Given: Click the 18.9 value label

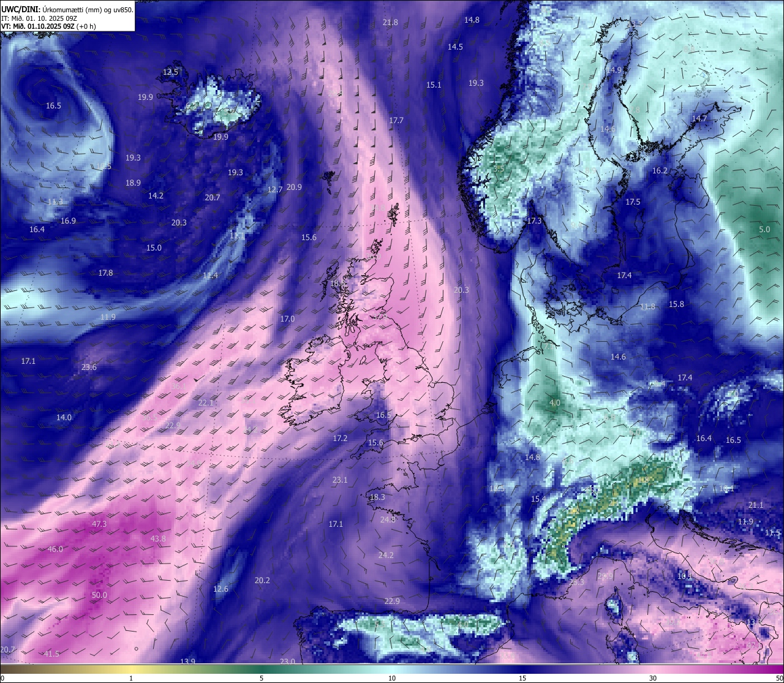Looking at the screenshot, I should click(133, 183).
